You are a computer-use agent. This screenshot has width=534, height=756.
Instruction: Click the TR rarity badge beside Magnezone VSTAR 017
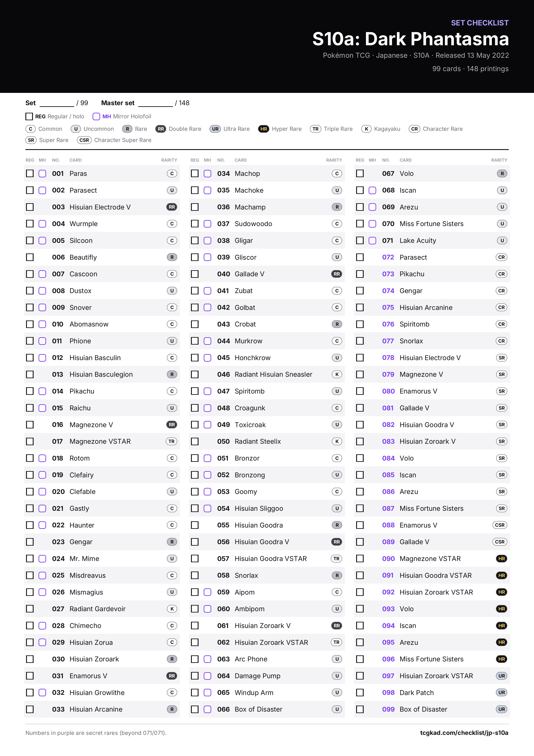tap(172, 442)
